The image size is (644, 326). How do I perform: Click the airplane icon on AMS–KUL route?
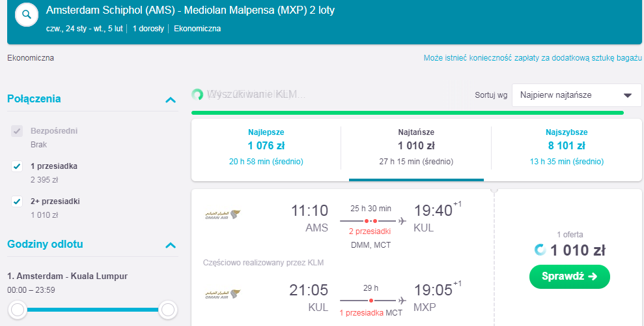[402, 221]
